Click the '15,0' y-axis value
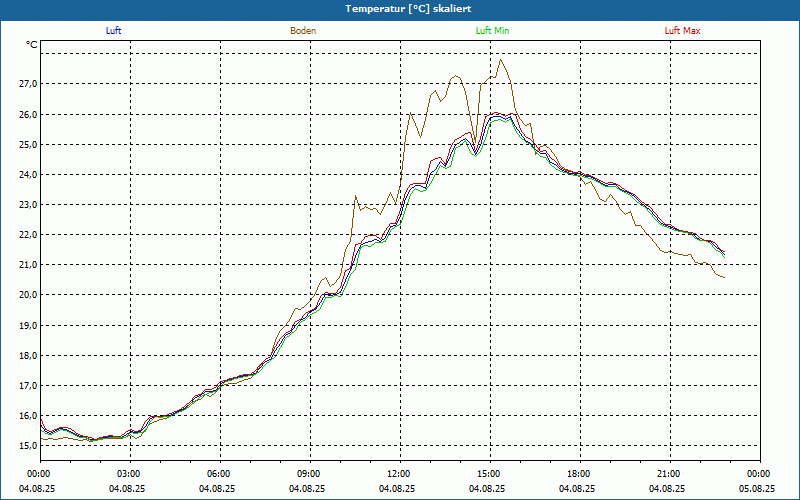 [x=28, y=446]
